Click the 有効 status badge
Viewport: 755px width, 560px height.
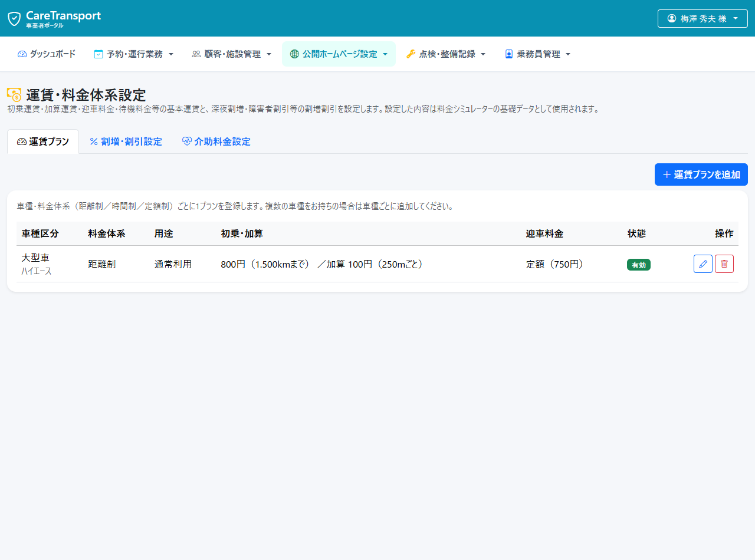point(639,265)
